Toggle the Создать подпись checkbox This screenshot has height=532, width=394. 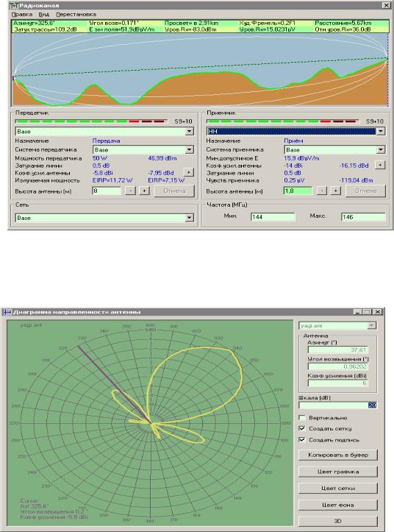(x=302, y=440)
